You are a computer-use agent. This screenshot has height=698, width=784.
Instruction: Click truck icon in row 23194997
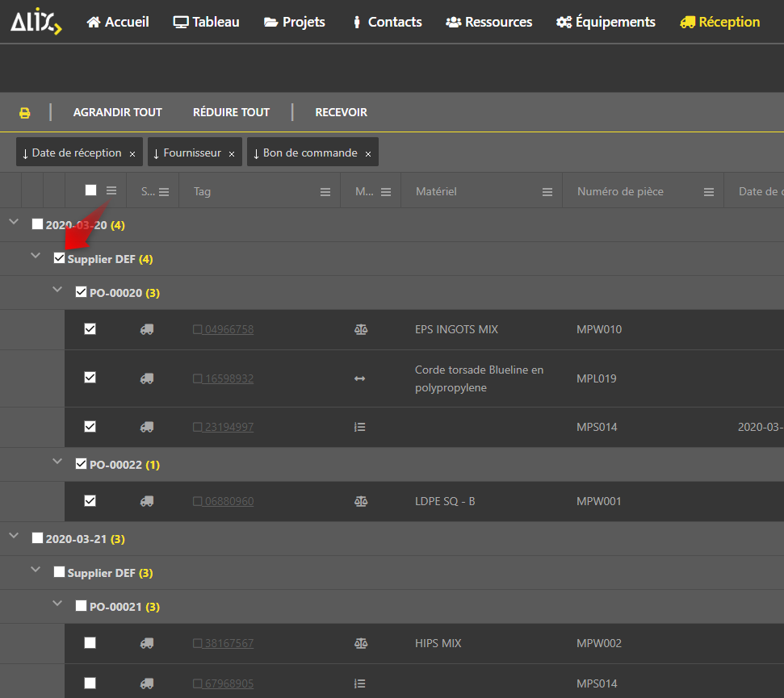point(147,427)
